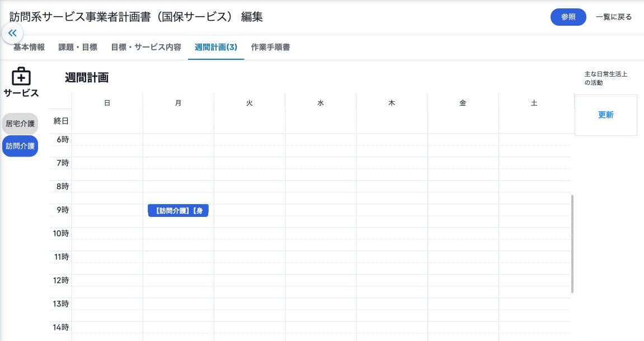This screenshot has width=644, height=341.
Task: Click the medical kit service icon
Action: [21, 77]
